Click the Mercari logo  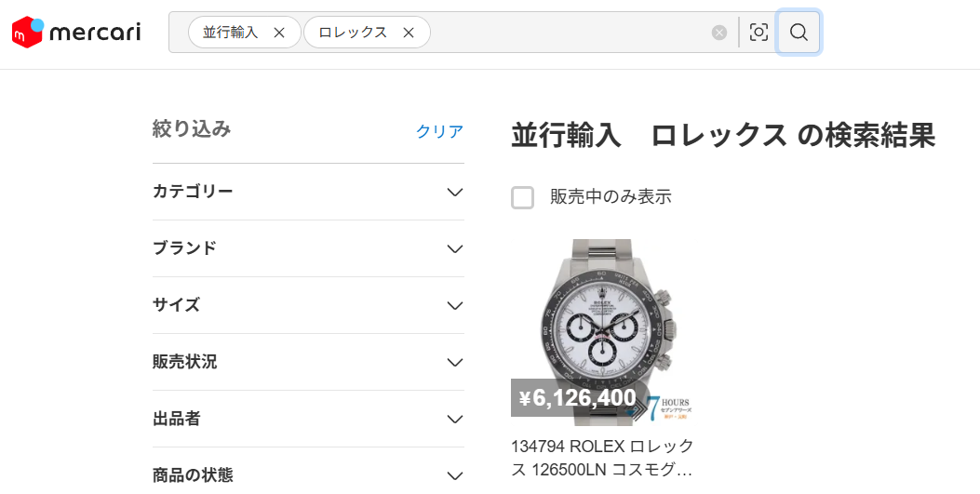(x=76, y=33)
